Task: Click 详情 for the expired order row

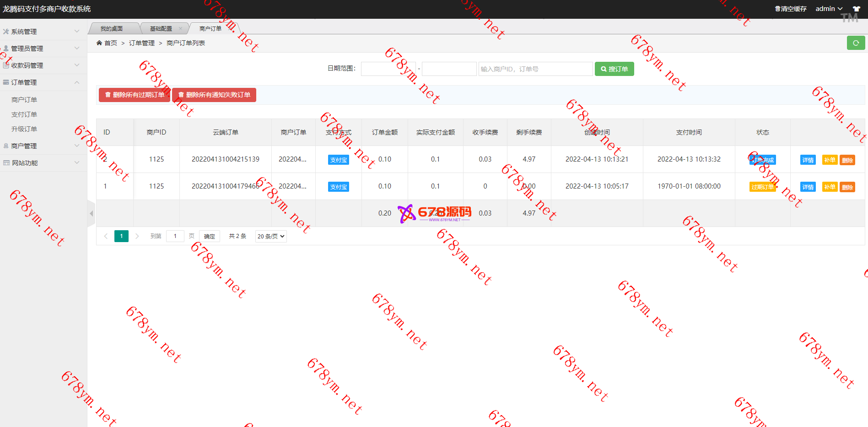Action: (x=808, y=187)
